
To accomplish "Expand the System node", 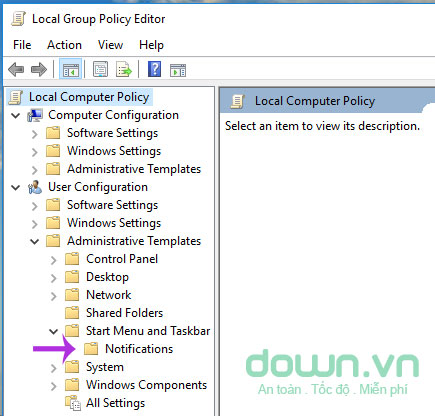I will click(53, 368).
